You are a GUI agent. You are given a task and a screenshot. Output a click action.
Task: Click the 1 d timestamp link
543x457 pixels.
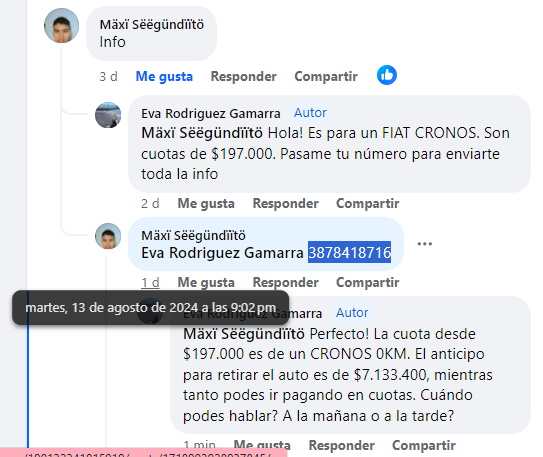click(x=150, y=283)
